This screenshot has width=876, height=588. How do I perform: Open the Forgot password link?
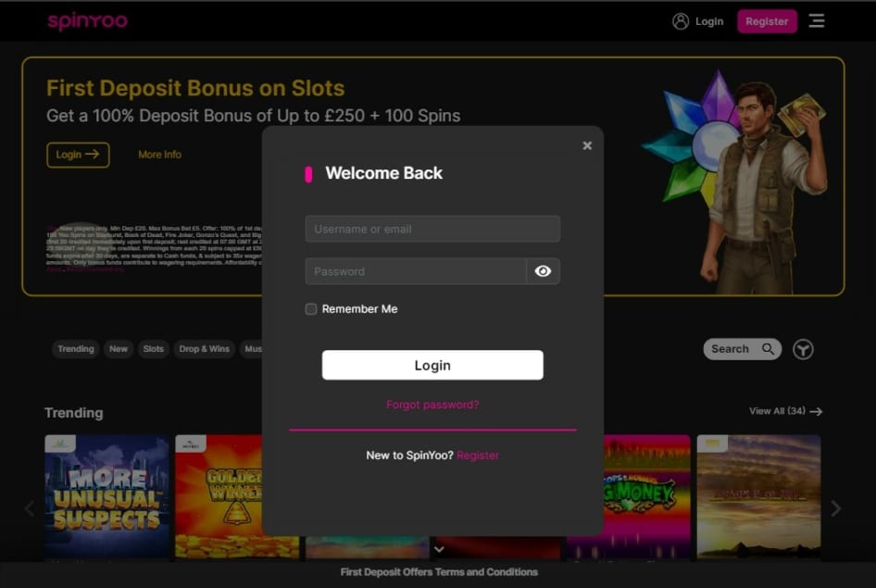point(432,405)
